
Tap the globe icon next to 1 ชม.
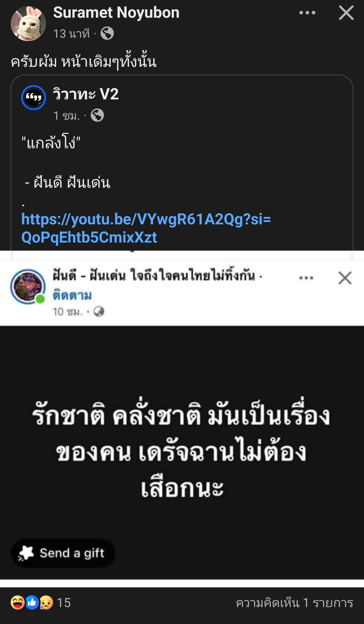click(x=97, y=115)
